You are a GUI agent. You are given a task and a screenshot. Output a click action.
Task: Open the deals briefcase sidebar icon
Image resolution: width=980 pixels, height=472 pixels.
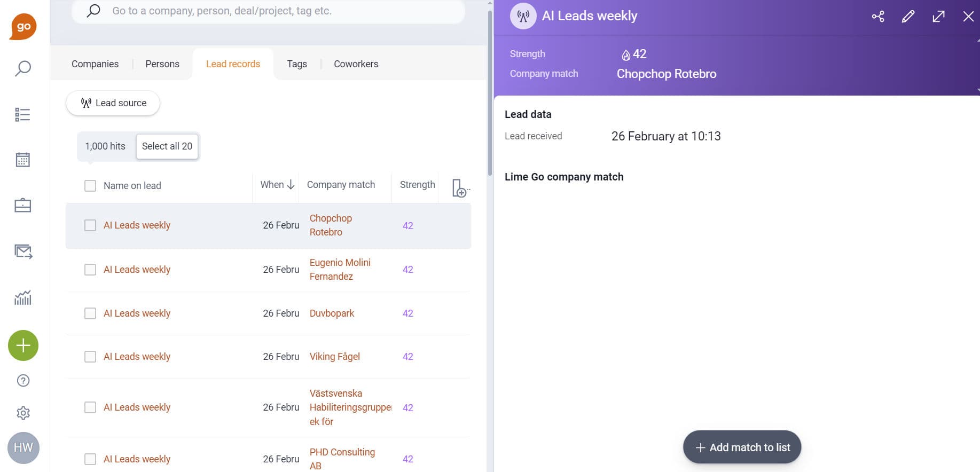click(23, 205)
